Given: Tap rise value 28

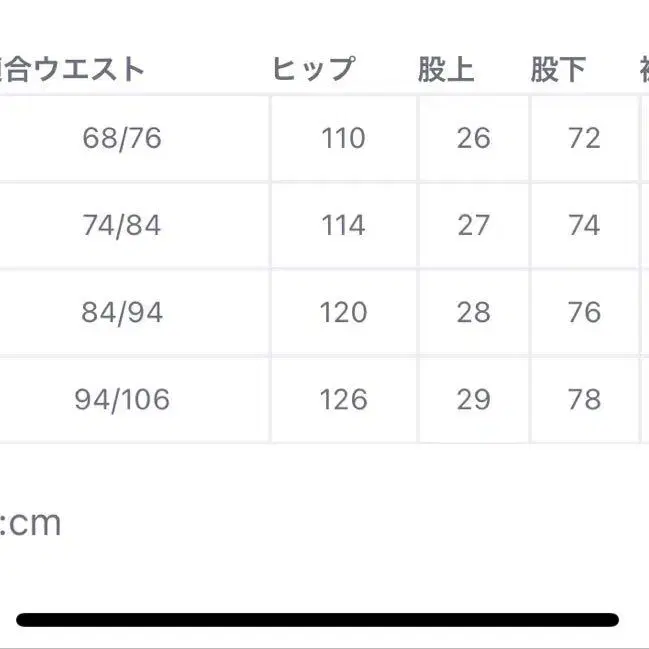Looking at the screenshot, I should coord(473,313).
